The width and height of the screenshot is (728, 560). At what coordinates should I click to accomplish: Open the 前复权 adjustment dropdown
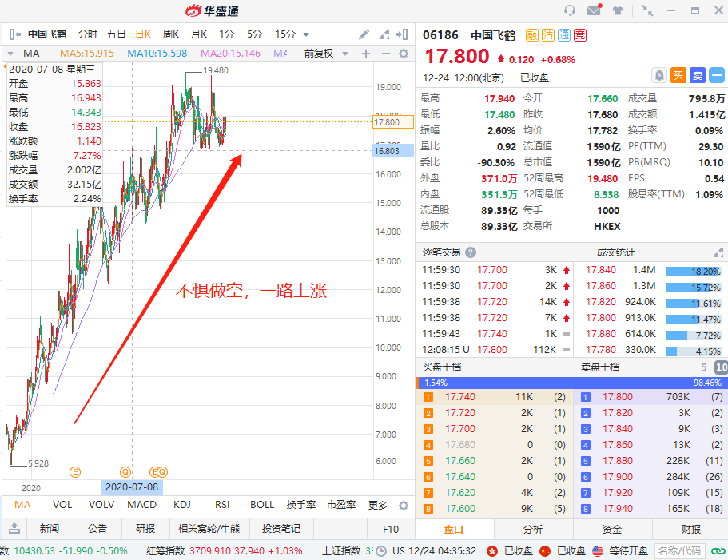(x=345, y=54)
